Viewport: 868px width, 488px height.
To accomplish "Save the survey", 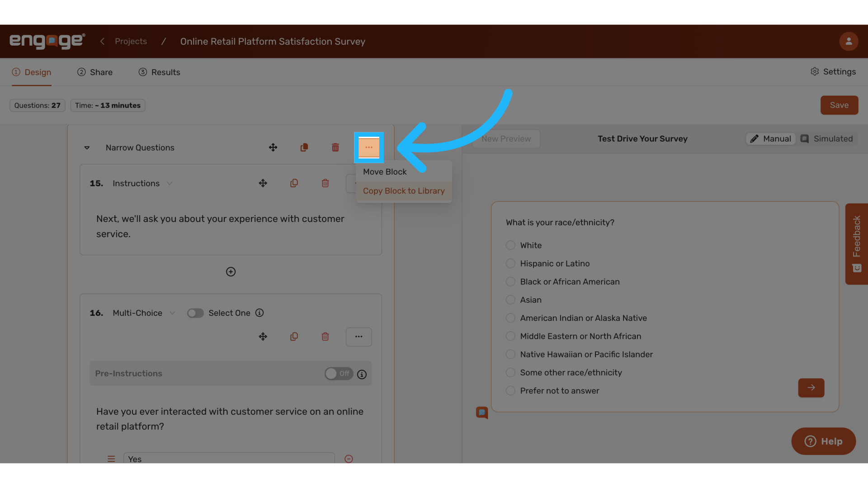I will click(x=839, y=105).
